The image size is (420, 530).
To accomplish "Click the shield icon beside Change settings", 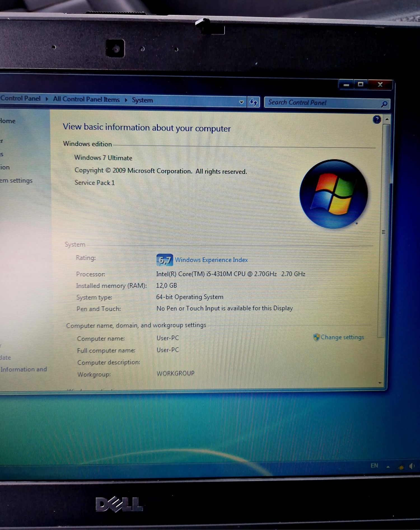I will 316,337.
